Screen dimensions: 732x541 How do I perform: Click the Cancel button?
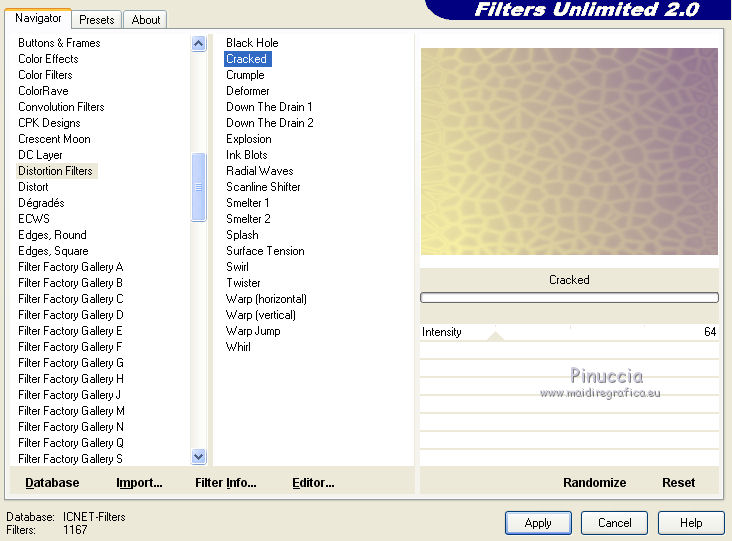click(x=614, y=523)
